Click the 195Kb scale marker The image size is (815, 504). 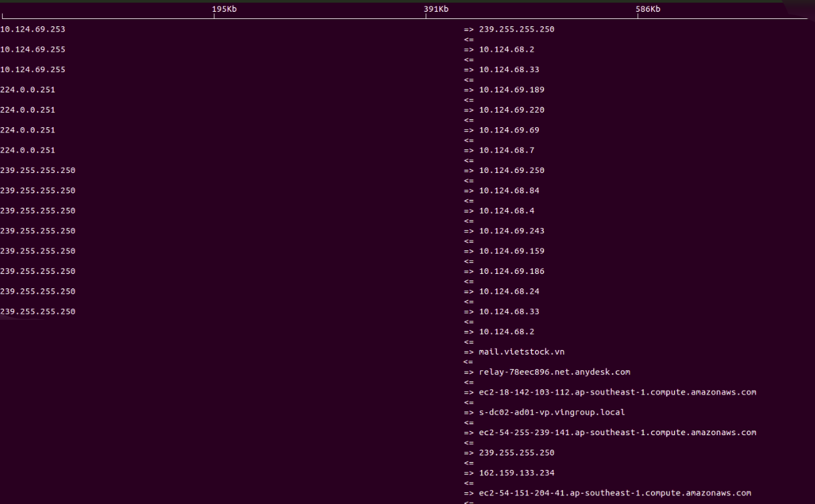[x=224, y=9]
